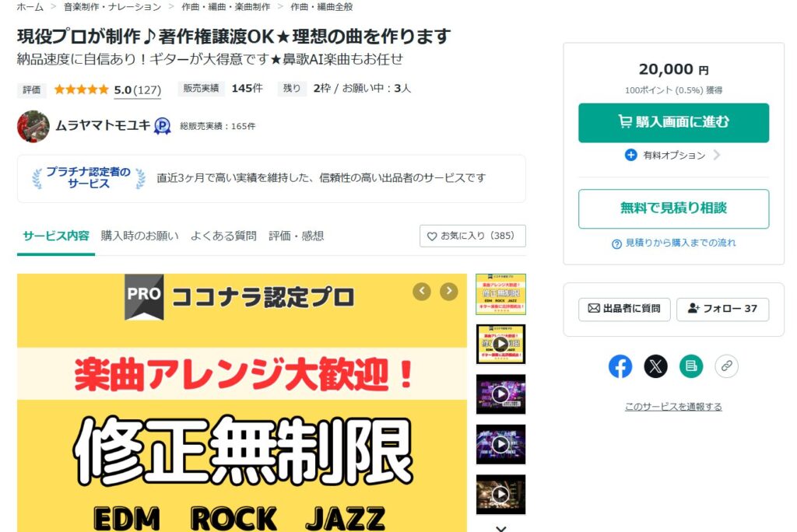Image resolution: width=797 pixels, height=532 pixels.
Task: Switch to 購入時のお願い tab
Action: point(140,236)
